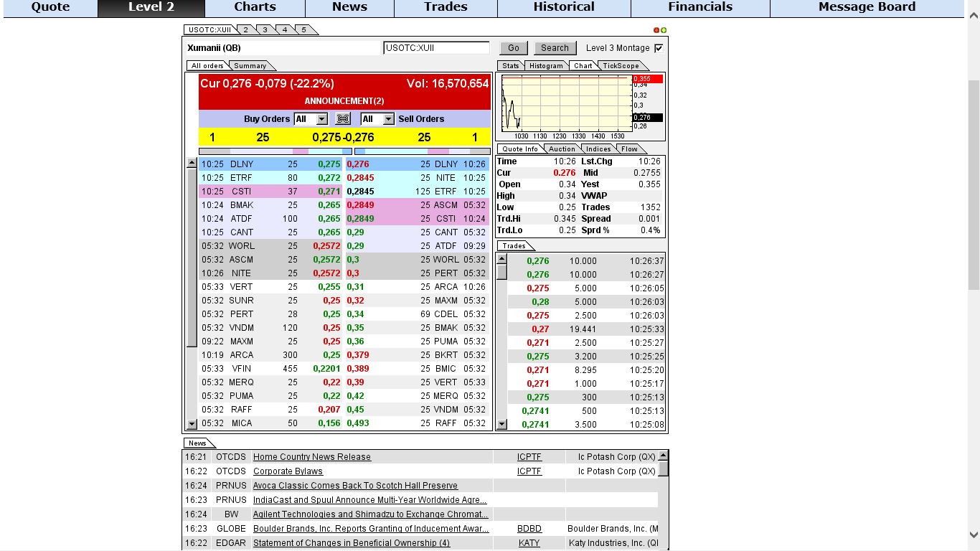Click the link icon between order filters
The width and height of the screenshot is (980, 551).
click(x=343, y=119)
